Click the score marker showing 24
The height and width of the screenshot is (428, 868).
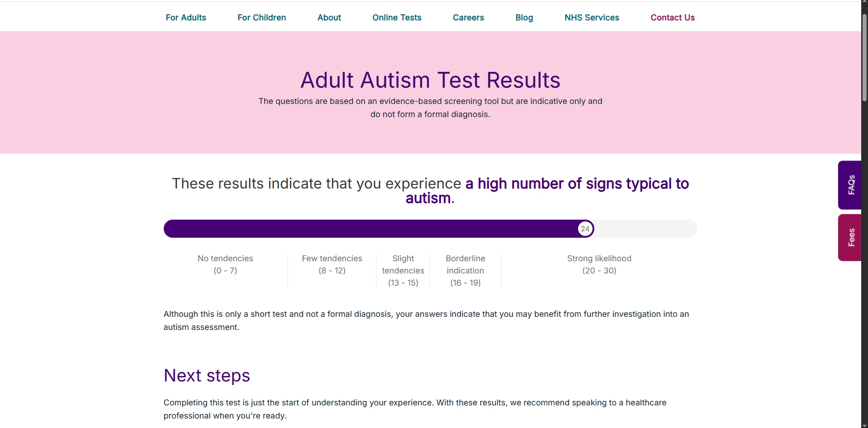click(585, 229)
